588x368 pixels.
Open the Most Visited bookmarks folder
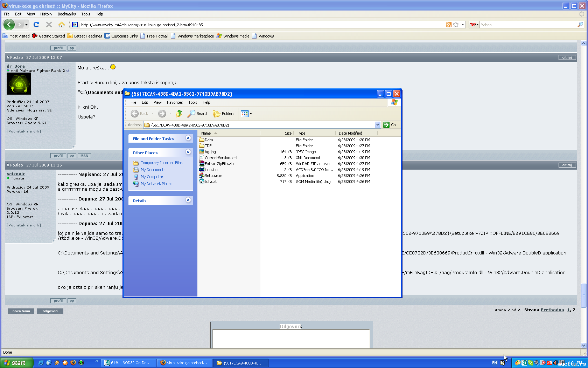coord(16,36)
